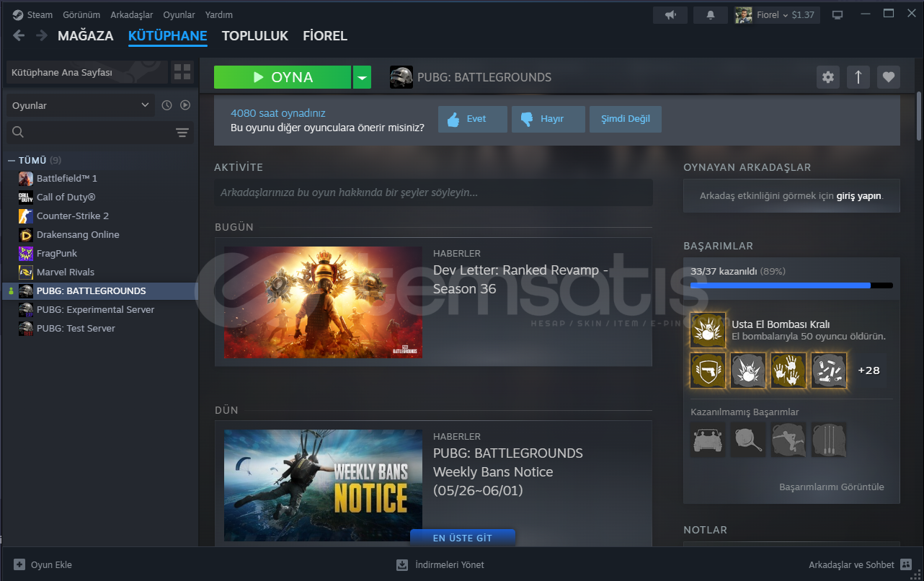924x581 pixels.
Task: Open PUBG game settings gear
Action: coord(828,77)
